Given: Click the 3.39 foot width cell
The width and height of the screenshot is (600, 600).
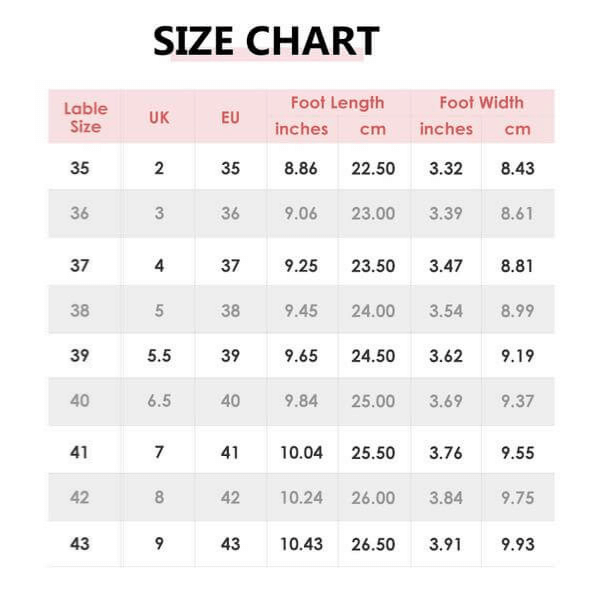Looking at the screenshot, I should coord(446,213).
